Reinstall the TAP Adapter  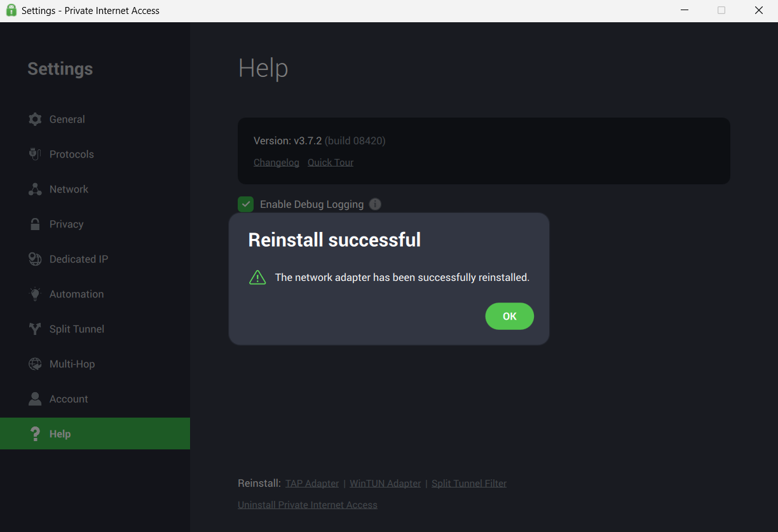click(x=312, y=484)
